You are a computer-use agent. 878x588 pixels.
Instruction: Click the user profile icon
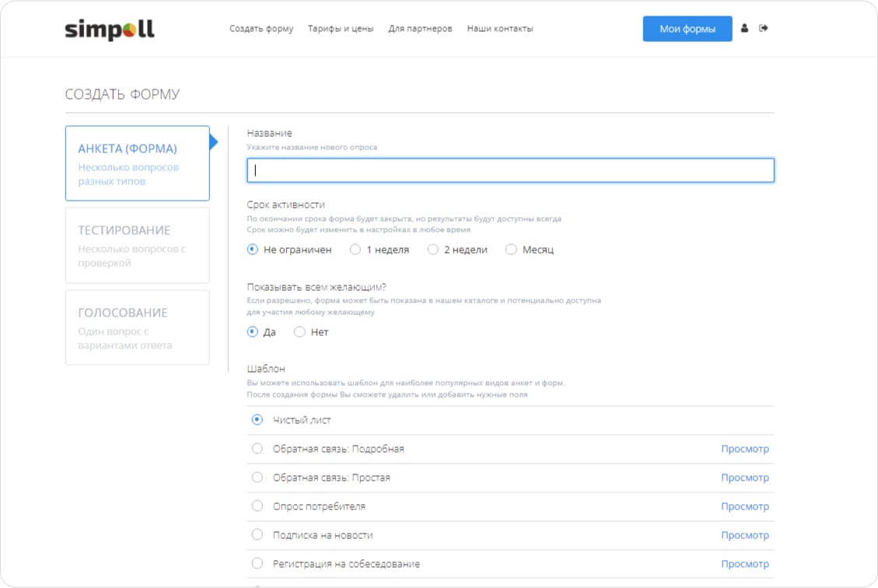(744, 29)
